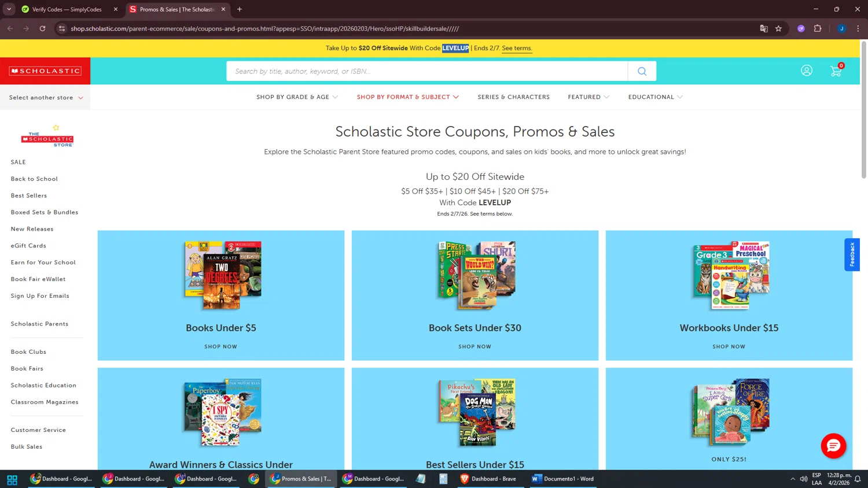868x488 pixels.
Task: Expand Shop by Format & Subject menu
Action: [x=408, y=97]
